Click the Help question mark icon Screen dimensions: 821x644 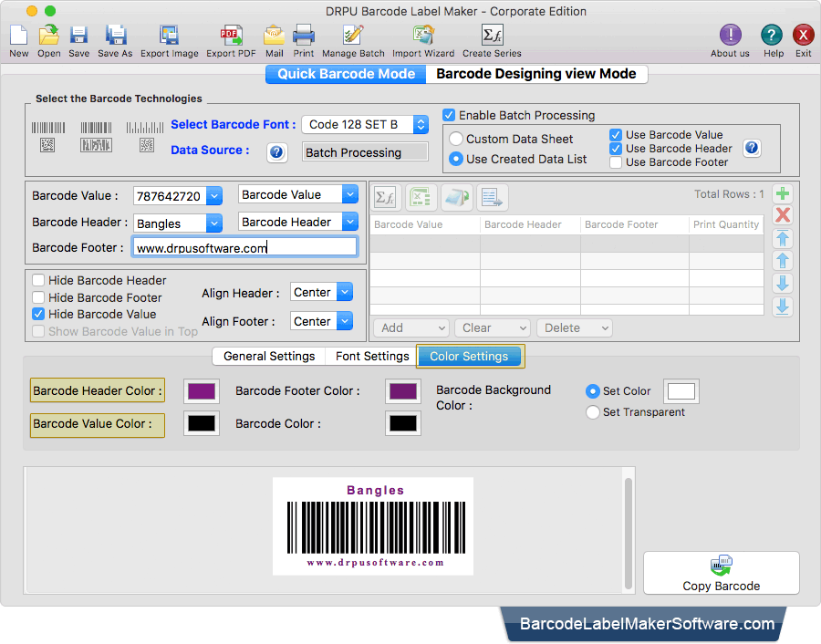772,35
